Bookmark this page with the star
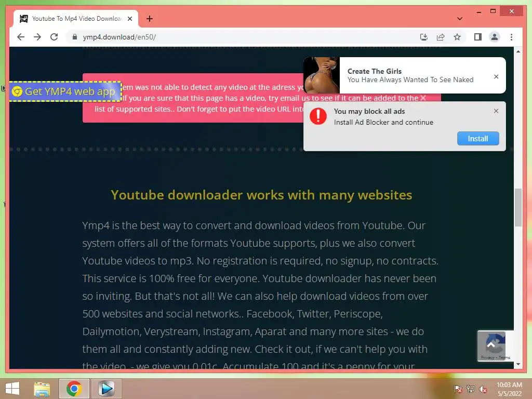532x399 pixels. (457, 37)
